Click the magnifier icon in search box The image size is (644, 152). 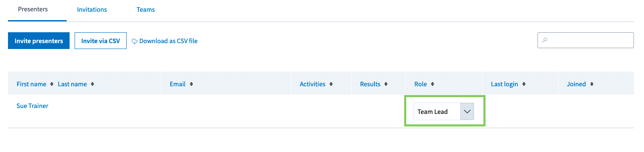click(x=545, y=40)
